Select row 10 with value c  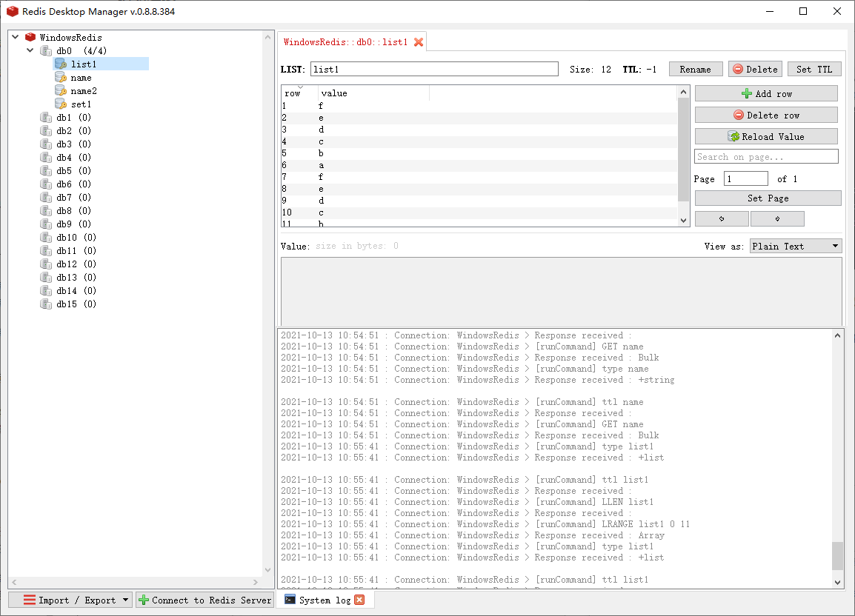(479, 212)
